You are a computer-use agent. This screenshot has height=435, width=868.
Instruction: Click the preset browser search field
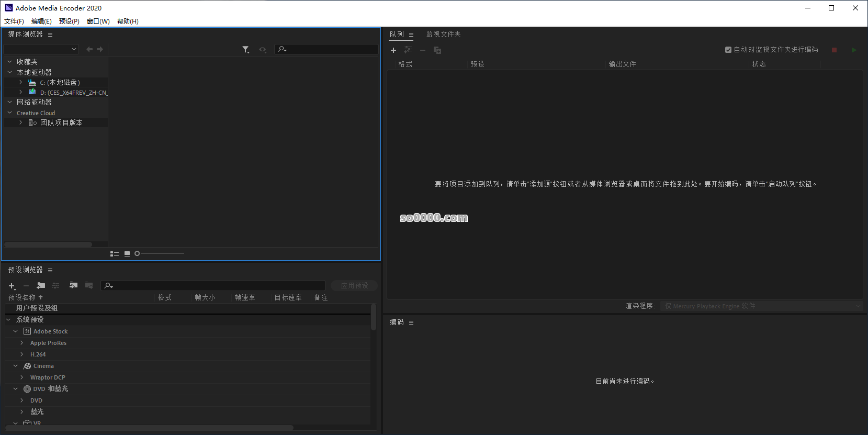pos(215,286)
